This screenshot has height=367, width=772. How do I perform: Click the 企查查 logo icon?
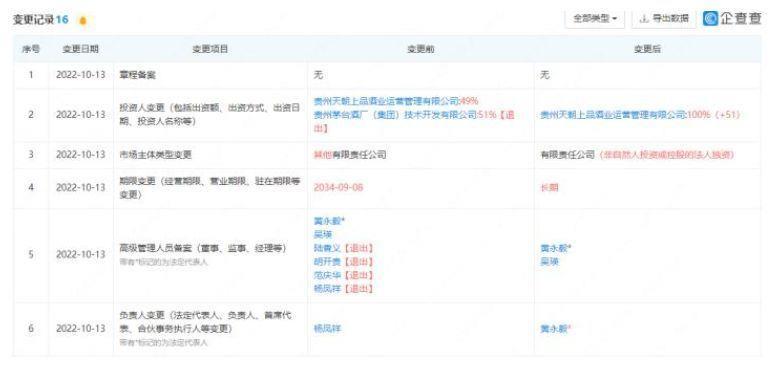(710, 19)
